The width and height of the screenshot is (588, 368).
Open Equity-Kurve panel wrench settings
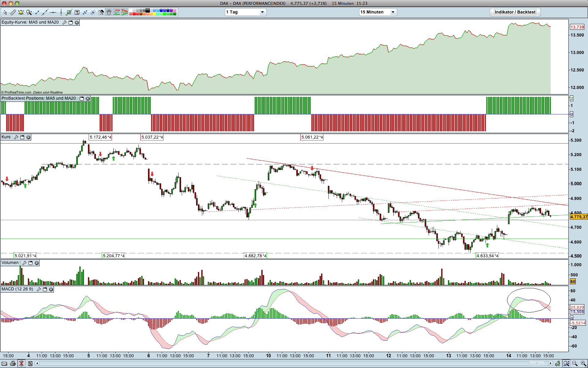pos(65,22)
